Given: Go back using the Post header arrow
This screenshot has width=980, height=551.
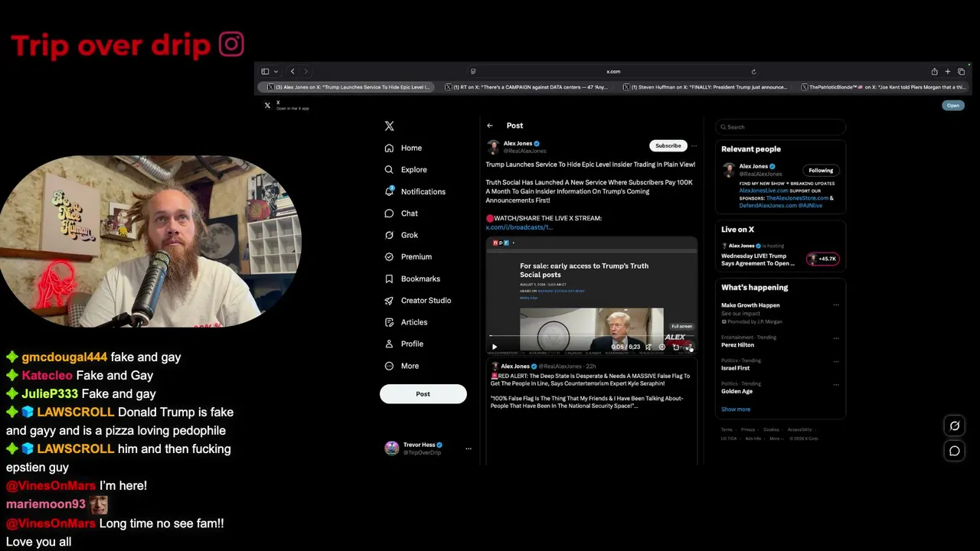Looking at the screenshot, I should point(490,126).
